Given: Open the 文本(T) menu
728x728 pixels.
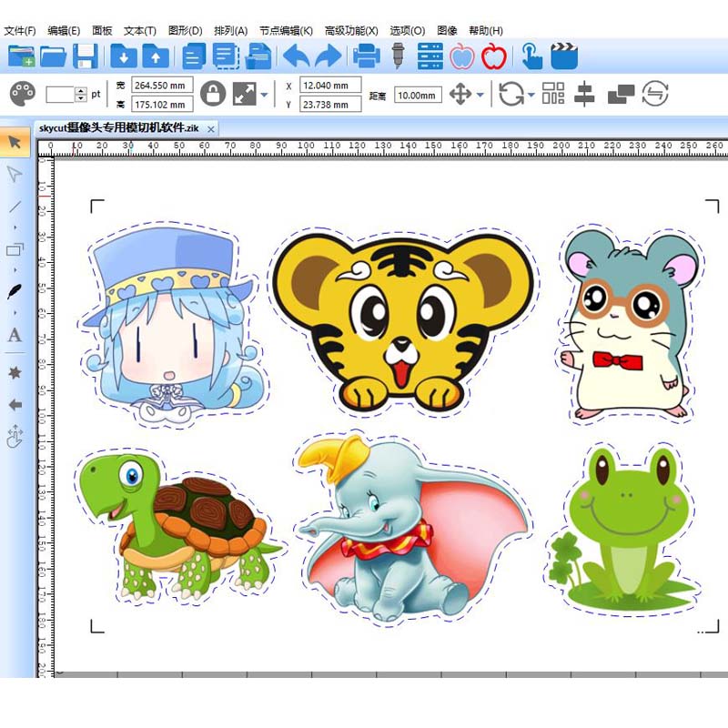Looking at the screenshot, I should 140,31.
